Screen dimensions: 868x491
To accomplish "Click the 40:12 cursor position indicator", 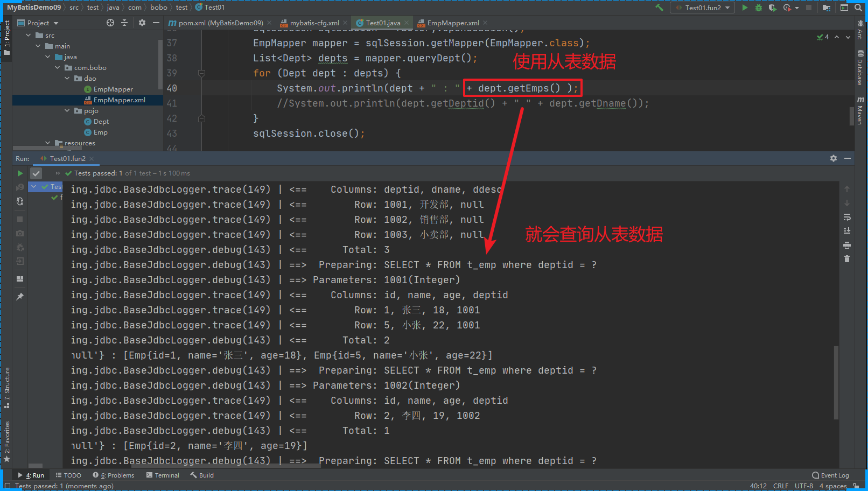I will (758, 486).
